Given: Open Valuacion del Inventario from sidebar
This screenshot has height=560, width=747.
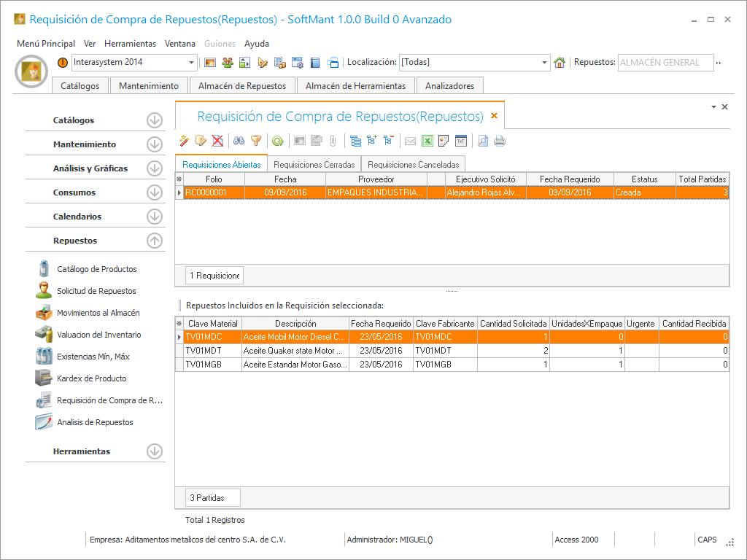Looking at the screenshot, I should (98, 335).
